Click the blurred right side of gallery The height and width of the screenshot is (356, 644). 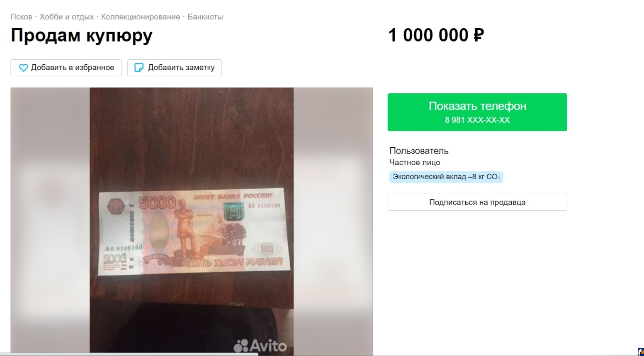(x=333, y=220)
